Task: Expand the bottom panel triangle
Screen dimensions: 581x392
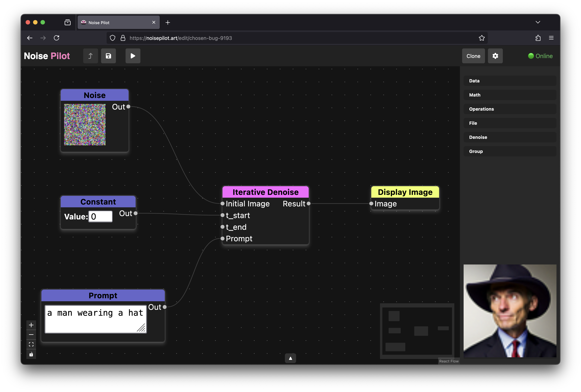Action: [290, 358]
